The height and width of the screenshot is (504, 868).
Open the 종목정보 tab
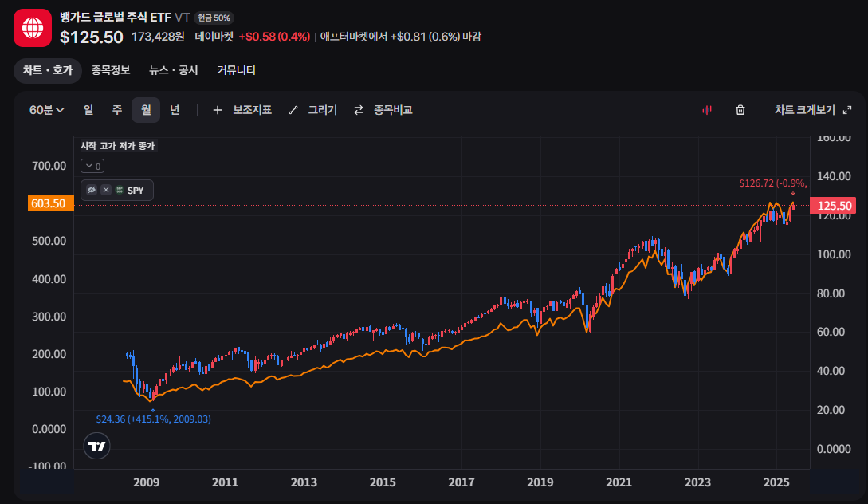111,70
